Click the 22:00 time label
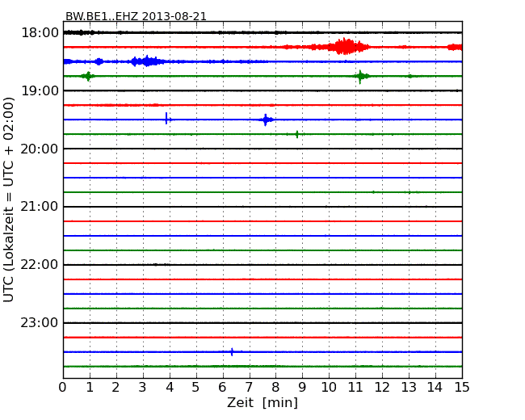This screenshot has height=420, width=525. [x=40, y=265]
